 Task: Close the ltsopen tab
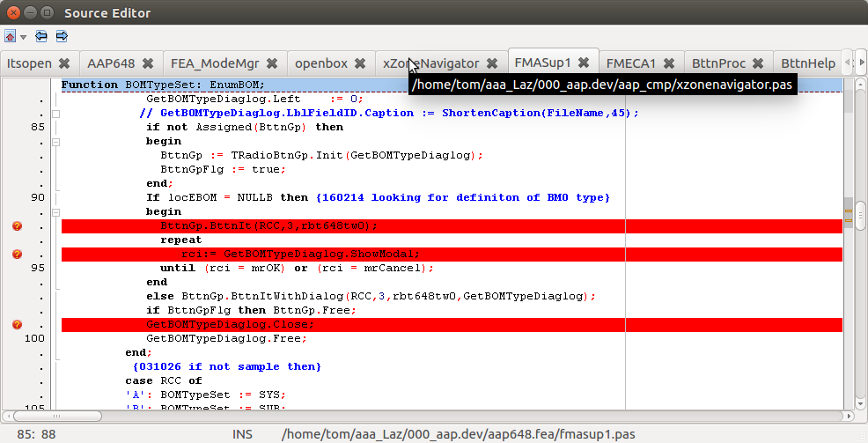(63, 63)
